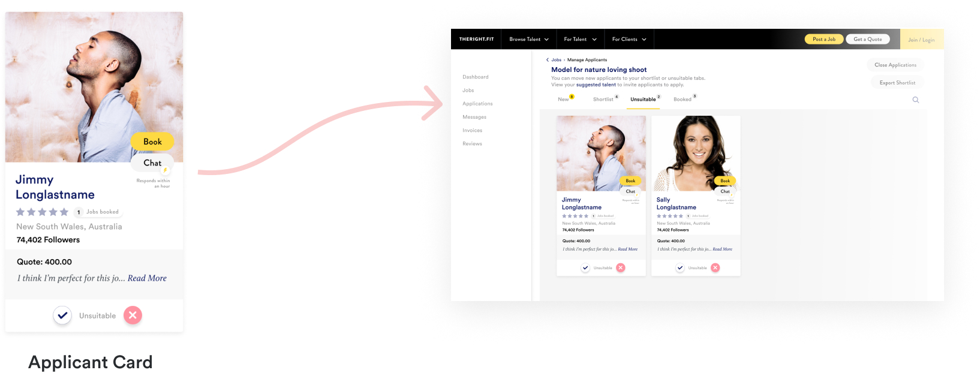The height and width of the screenshot is (379, 980).
Task: Click the checkmark icon on Sally Longlastname's card
Action: [680, 268]
